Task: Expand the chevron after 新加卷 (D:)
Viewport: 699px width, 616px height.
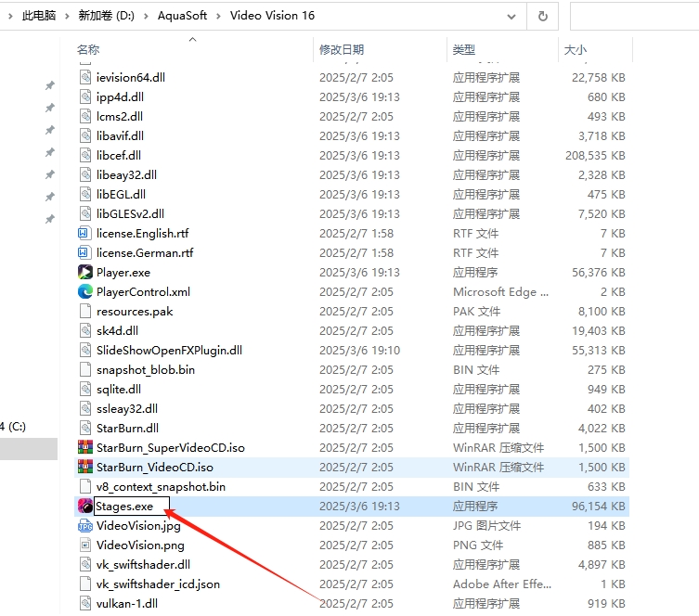Action: (x=146, y=16)
